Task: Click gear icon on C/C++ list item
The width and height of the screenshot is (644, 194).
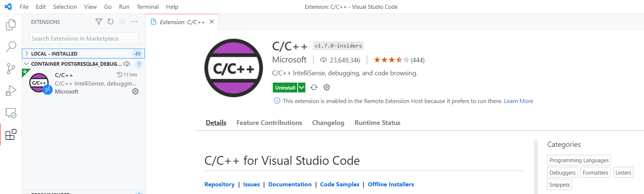Action: coord(135,92)
